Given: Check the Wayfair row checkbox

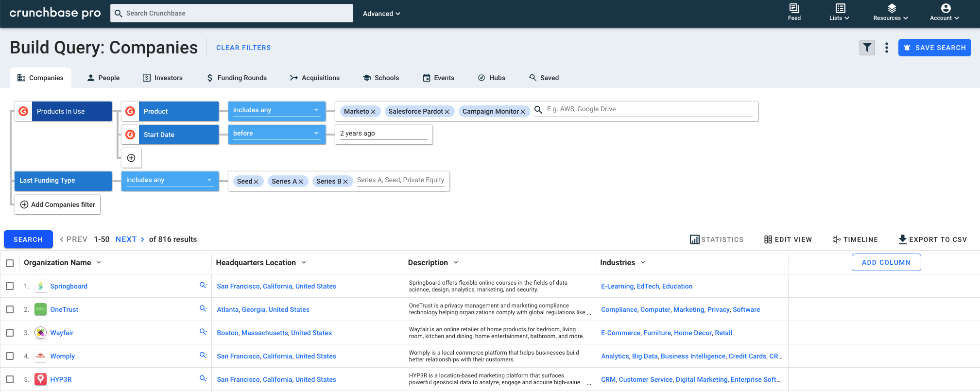Looking at the screenshot, I should click(x=10, y=333).
